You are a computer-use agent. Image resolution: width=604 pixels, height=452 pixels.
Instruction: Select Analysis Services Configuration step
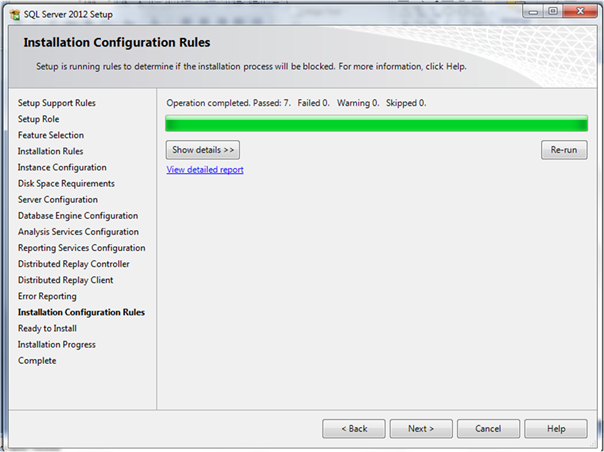pos(78,232)
